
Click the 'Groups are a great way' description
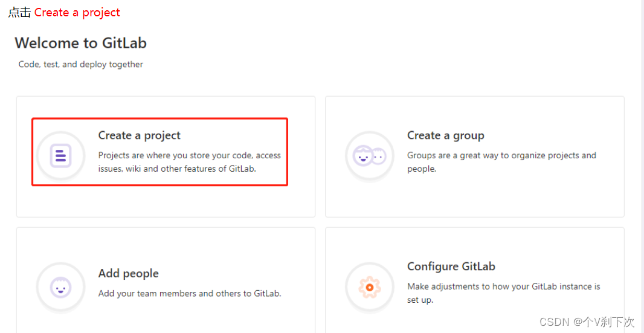[501, 162]
